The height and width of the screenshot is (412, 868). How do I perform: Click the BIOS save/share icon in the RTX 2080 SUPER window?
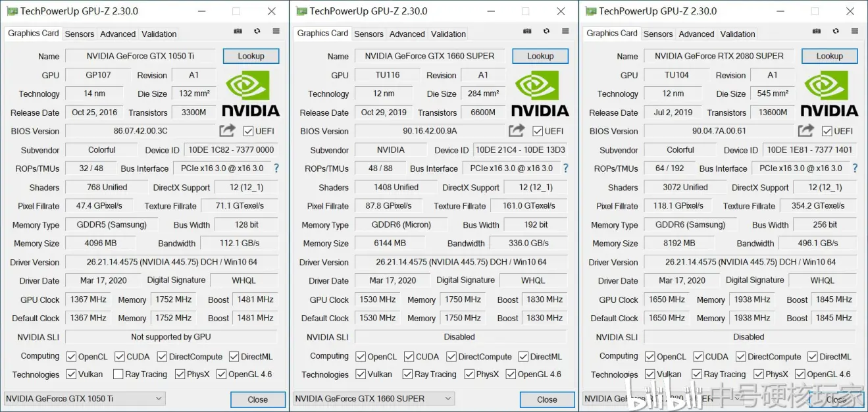806,130
